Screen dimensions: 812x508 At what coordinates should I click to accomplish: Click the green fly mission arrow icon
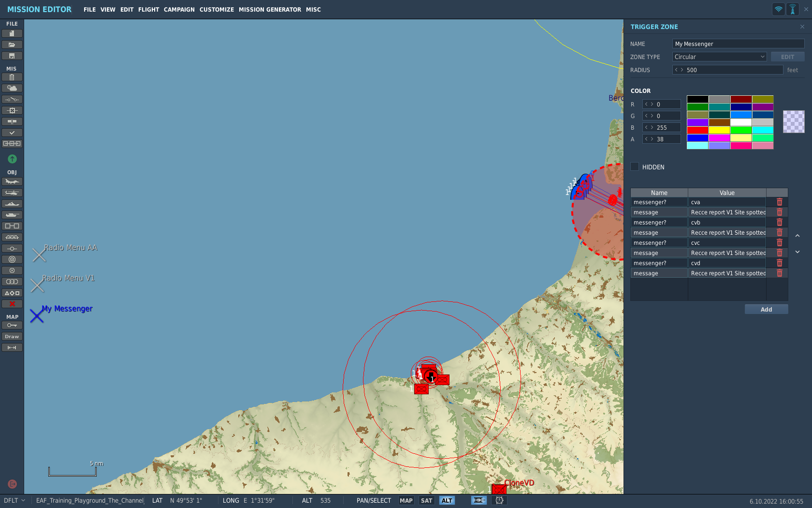coord(12,159)
